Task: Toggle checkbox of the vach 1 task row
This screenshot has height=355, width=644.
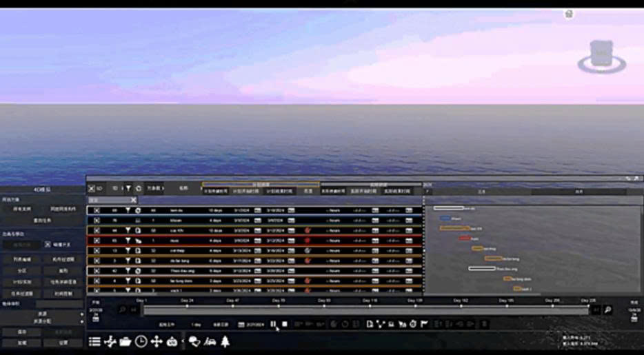Action: [x=97, y=290]
